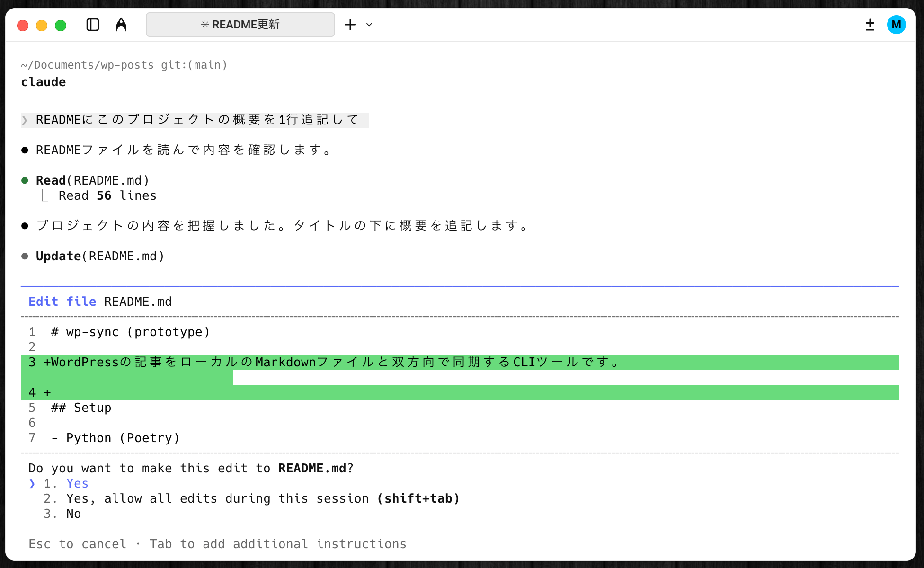Image resolution: width=924 pixels, height=568 pixels.
Task: Select the README更新 tab
Action: [240, 25]
